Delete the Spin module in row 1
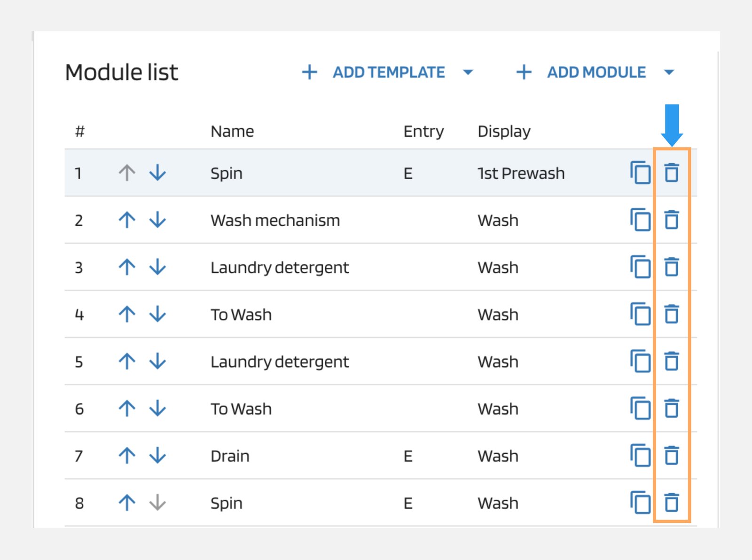752x560 pixels. click(671, 173)
